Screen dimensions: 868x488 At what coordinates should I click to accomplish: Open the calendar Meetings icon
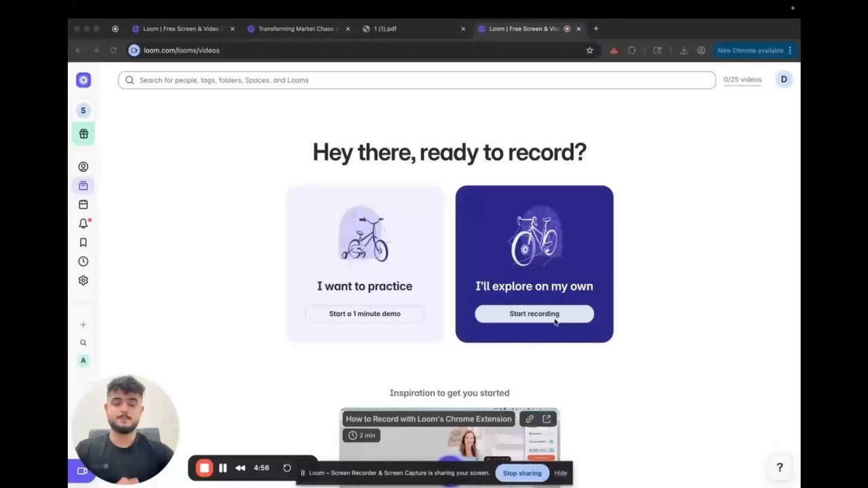click(x=83, y=205)
